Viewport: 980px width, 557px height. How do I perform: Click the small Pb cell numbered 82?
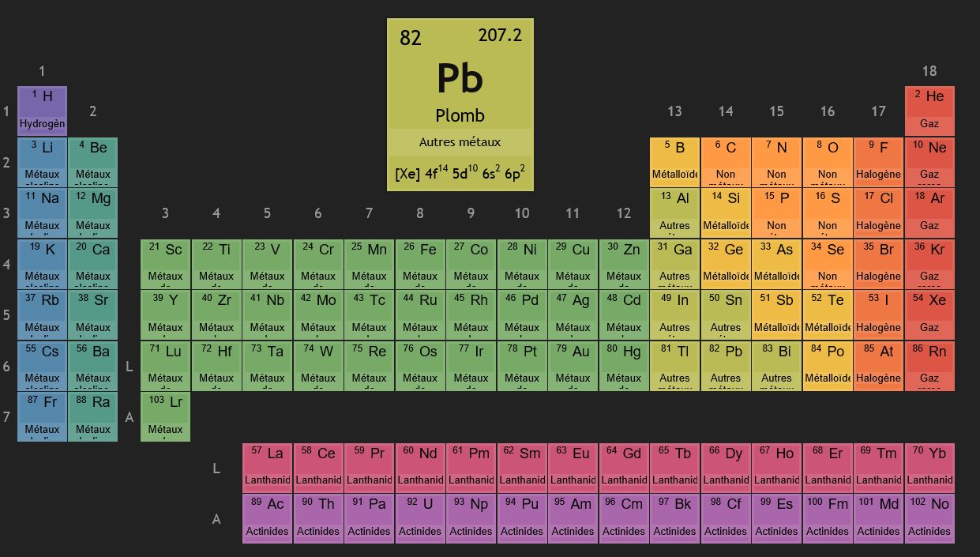(x=726, y=366)
